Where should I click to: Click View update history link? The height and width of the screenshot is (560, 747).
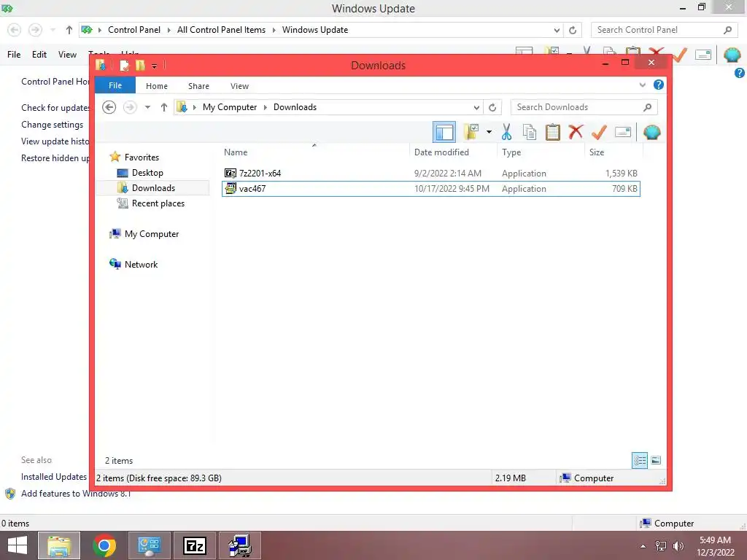click(x=55, y=141)
